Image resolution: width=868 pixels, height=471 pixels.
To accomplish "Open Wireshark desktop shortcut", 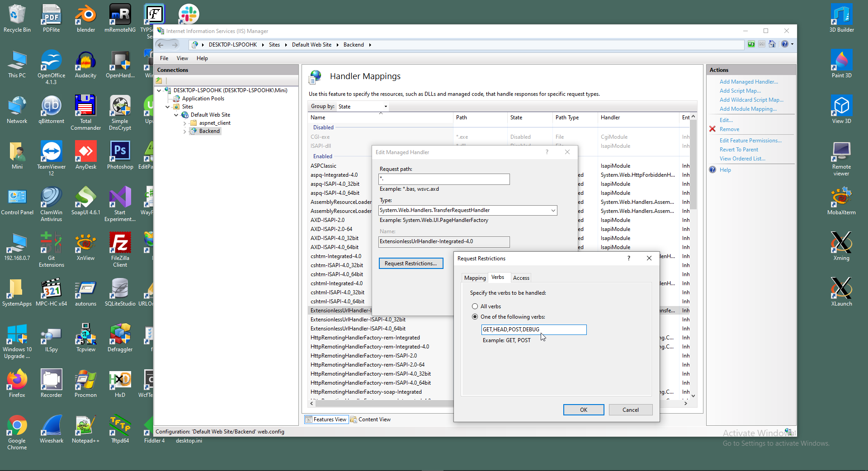I will (51, 429).
